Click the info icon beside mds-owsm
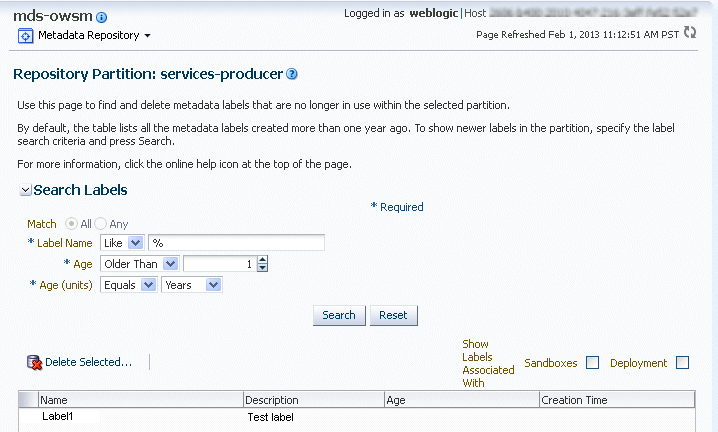718x432 pixels. coord(102,17)
